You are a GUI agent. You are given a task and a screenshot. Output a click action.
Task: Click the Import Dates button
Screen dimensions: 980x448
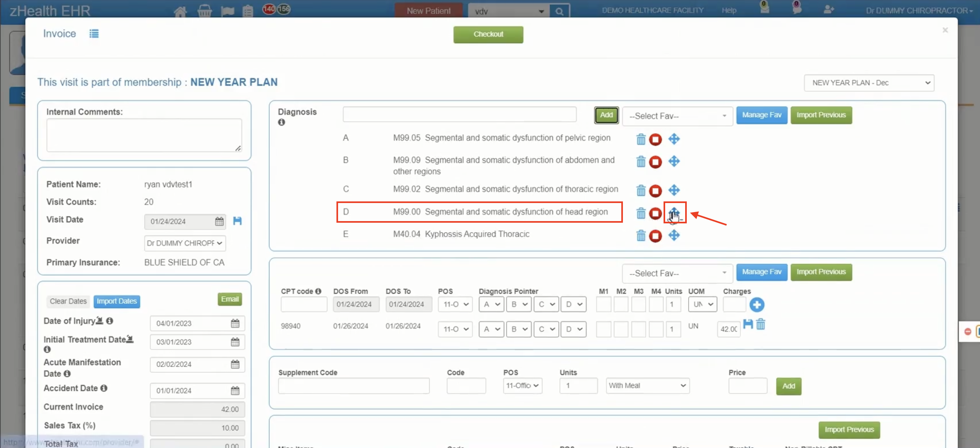click(x=116, y=301)
